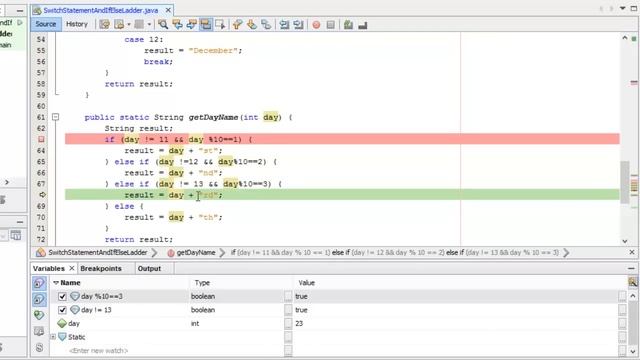This screenshot has height=360, width=640.
Task: Open the Breakpoints tab
Action: [x=101, y=268]
